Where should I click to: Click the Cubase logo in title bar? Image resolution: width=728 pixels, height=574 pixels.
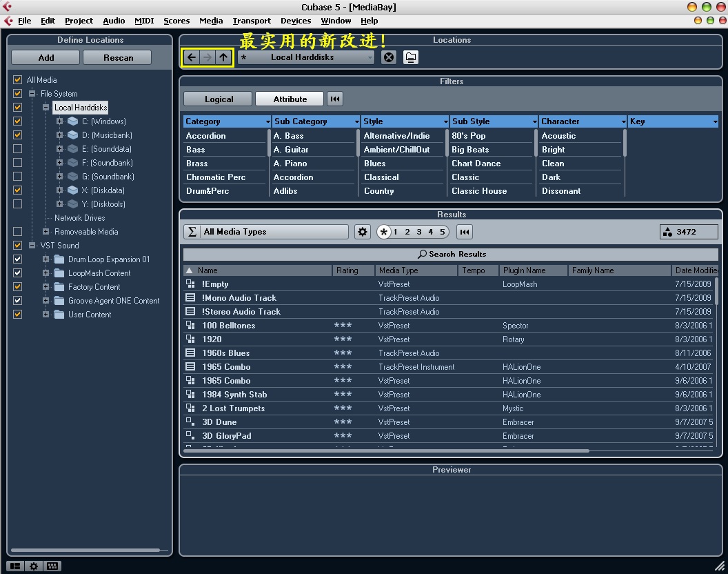[7, 6]
